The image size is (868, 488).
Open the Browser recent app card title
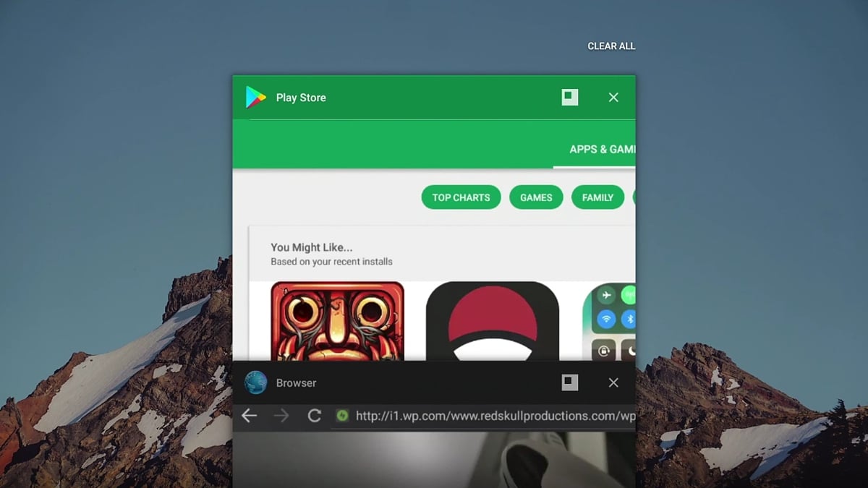click(x=296, y=383)
